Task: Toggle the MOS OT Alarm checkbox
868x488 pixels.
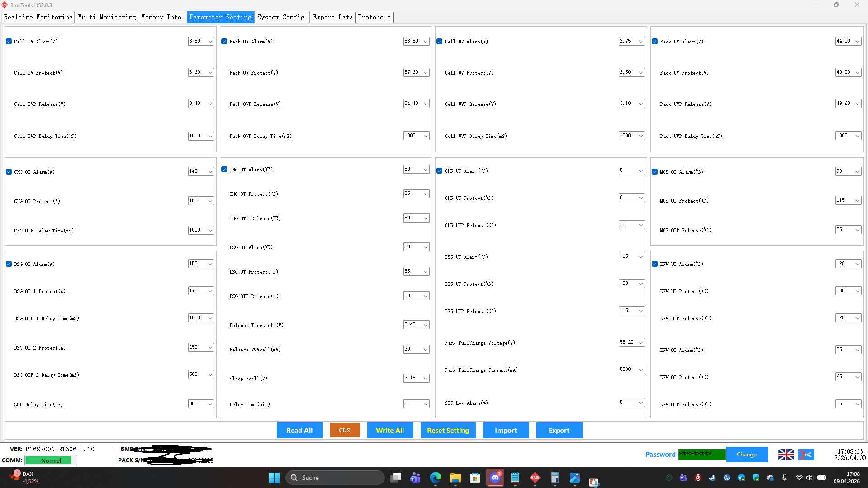Action: 655,172
